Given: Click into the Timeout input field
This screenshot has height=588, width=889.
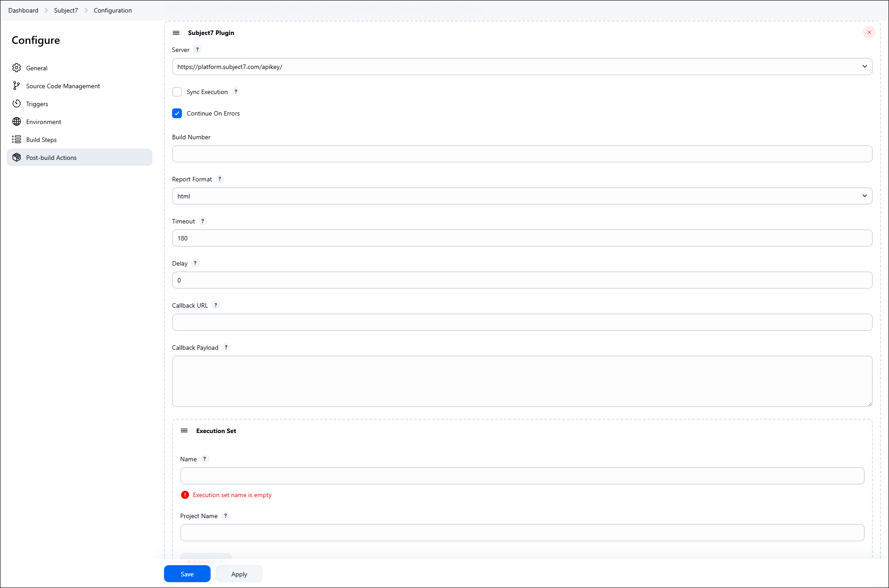Looking at the screenshot, I should pos(522,238).
